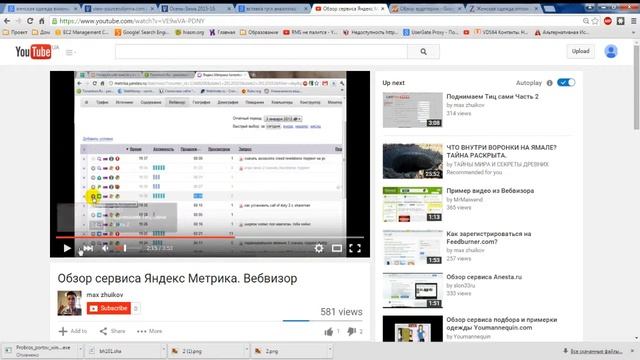Open the YouTube guide menu icon
Image resolution: width=640 pixels, height=360 pixels.
coord(70,52)
